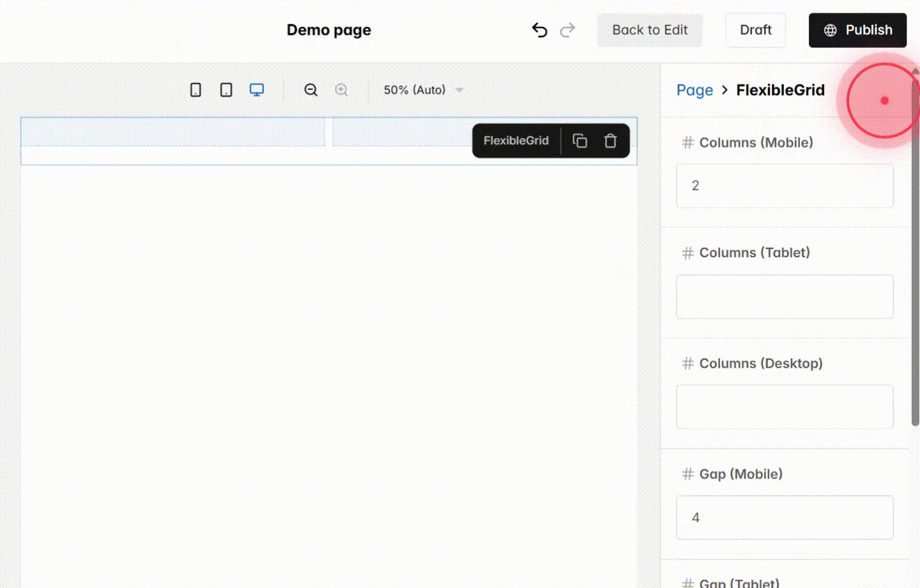The image size is (920, 588).
Task: Click the Back to Edit button
Action: (x=650, y=29)
